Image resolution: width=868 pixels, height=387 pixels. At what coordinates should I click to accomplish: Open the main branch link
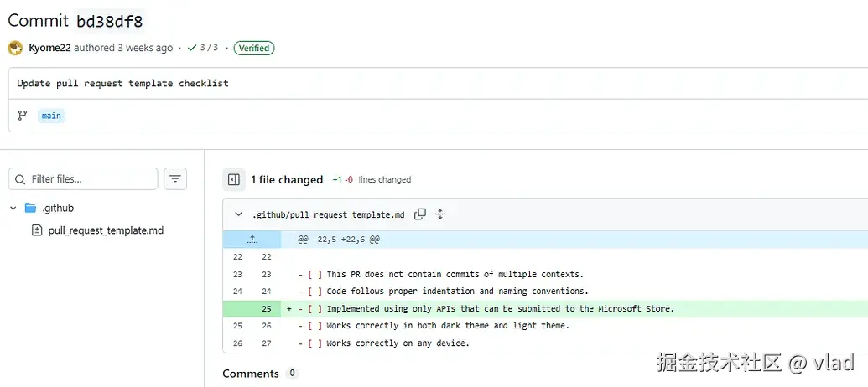coord(51,116)
